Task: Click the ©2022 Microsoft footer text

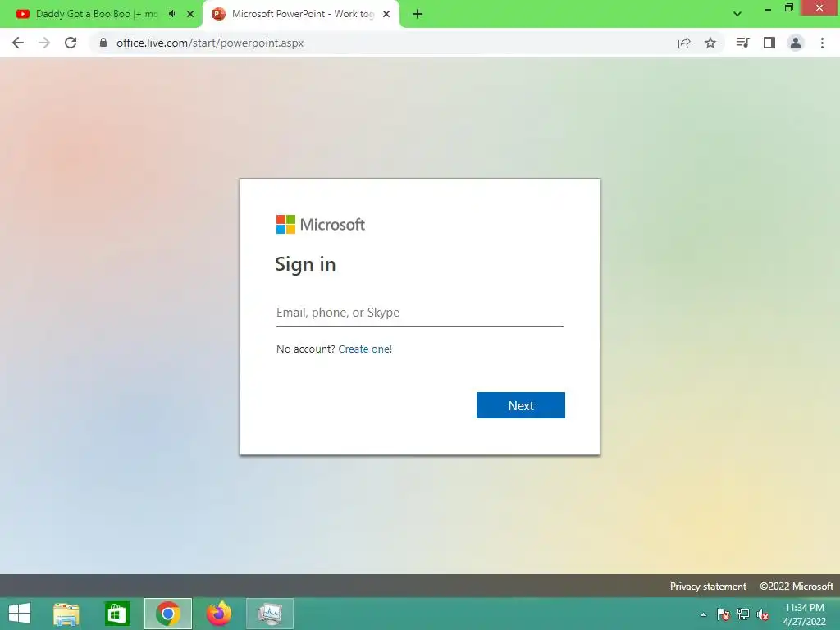Action: (796, 587)
